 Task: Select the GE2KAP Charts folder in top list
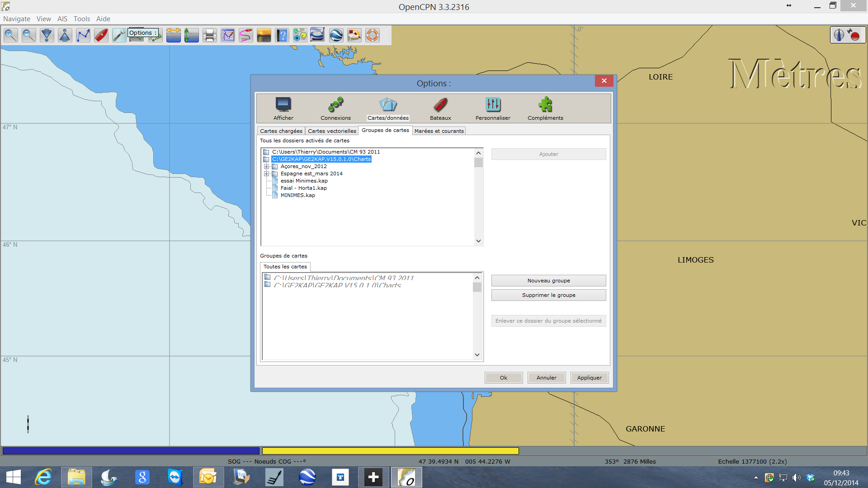pyautogui.click(x=321, y=159)
